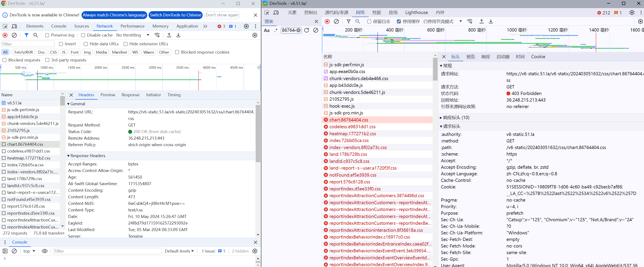Click the network Filter text field

click(28, 44)
